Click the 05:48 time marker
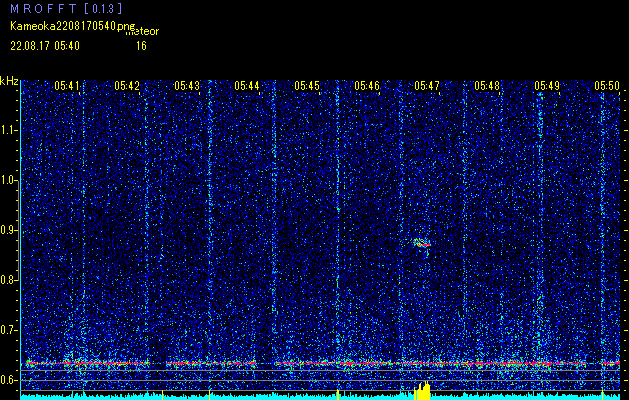The image size is (629, 400). 487,85
